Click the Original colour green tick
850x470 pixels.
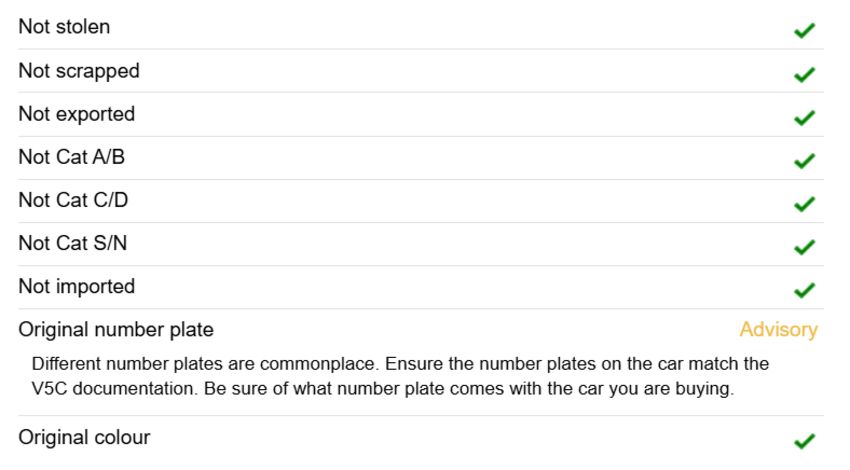click(804, 441)
